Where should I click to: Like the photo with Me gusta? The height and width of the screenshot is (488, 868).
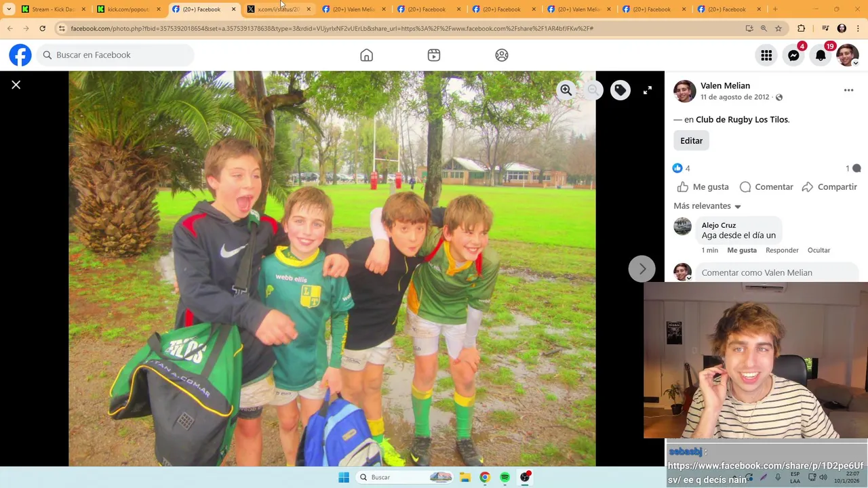703,187
